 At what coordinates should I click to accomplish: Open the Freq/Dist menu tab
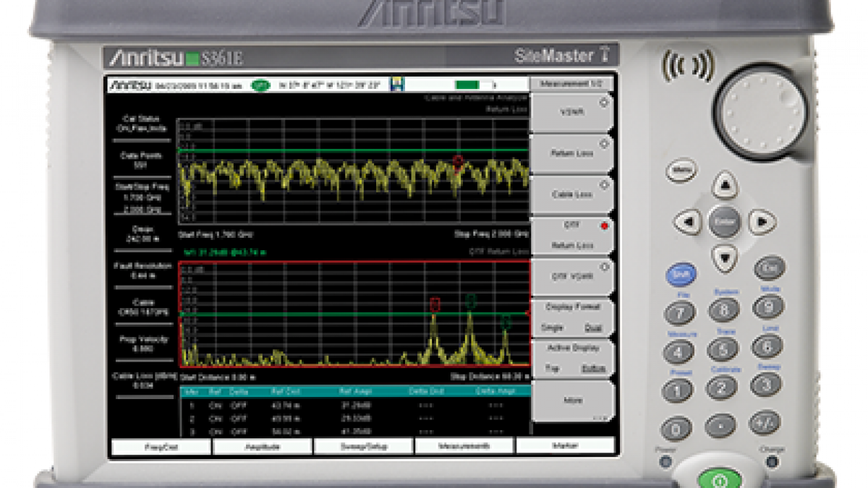pyautogui.click(x=161, y=446)
